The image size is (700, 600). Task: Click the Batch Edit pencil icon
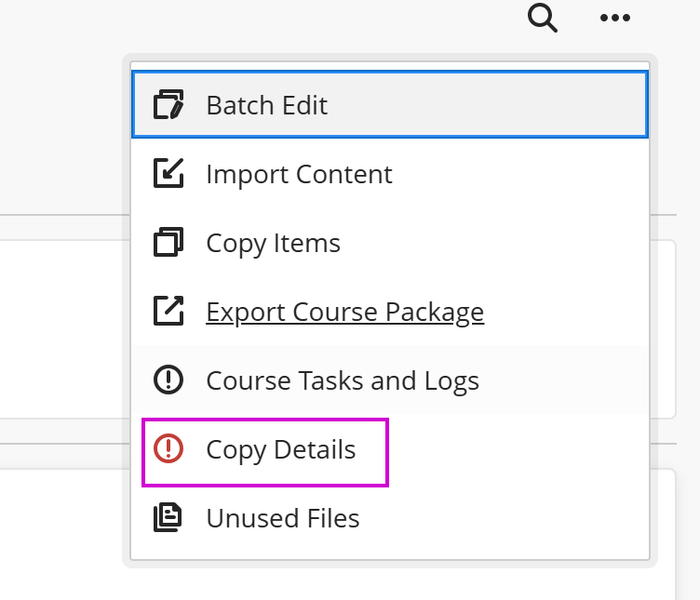pyautogui.click(x=168, y=105)
